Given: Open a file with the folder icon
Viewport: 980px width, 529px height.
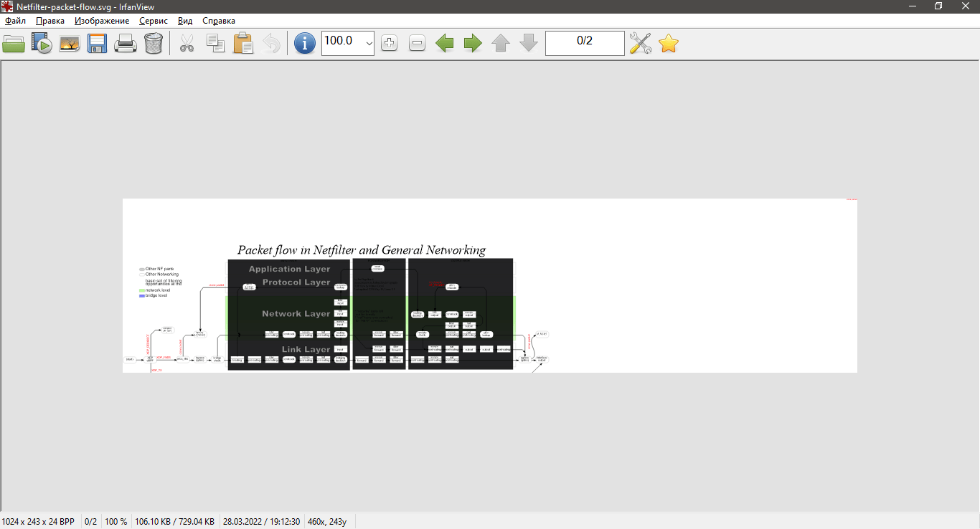Looking at the screenshot, I should 14,44.
